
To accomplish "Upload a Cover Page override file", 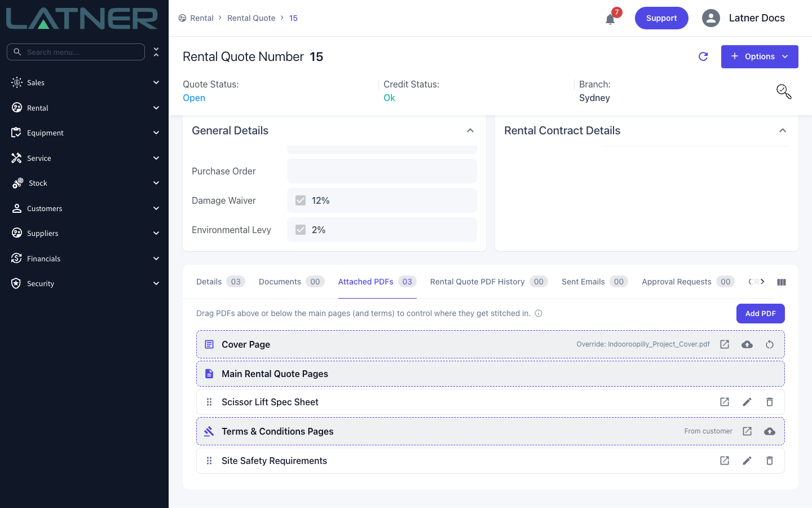I will click(x=747, y=344).
